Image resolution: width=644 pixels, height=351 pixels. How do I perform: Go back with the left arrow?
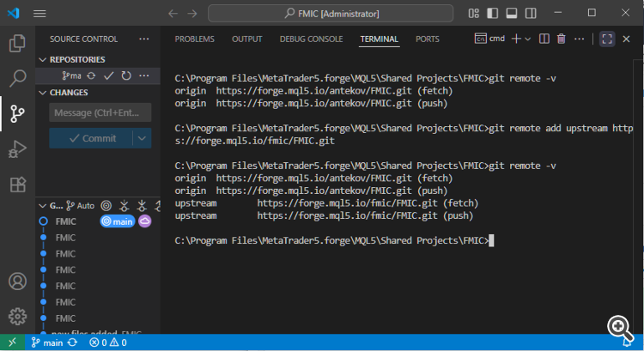click(173, 14)
